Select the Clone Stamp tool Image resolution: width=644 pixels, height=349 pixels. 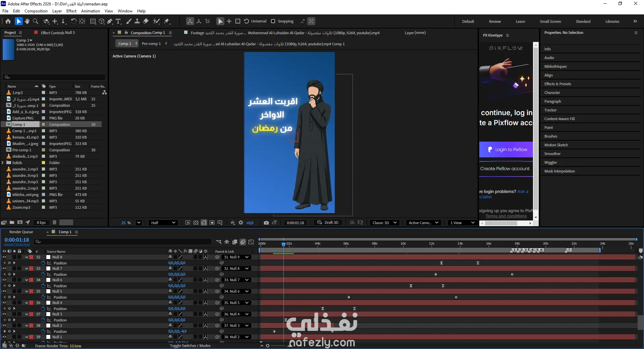click(137, 21)
